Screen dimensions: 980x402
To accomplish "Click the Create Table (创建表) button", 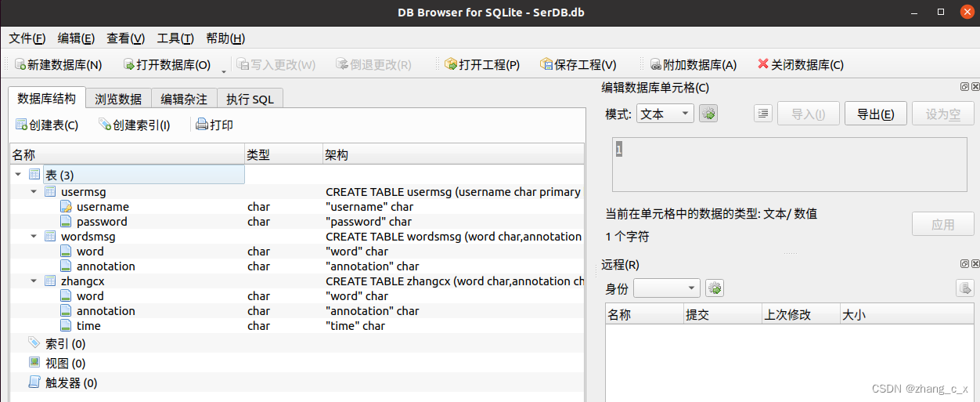I will click(x=47, y=125).
